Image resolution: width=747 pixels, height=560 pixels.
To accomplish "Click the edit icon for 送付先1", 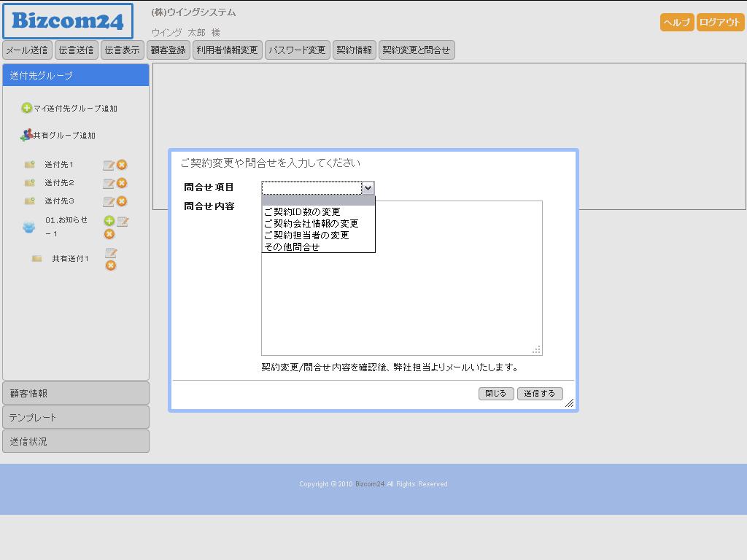I will pyautogui.click(x=108, y=165).
